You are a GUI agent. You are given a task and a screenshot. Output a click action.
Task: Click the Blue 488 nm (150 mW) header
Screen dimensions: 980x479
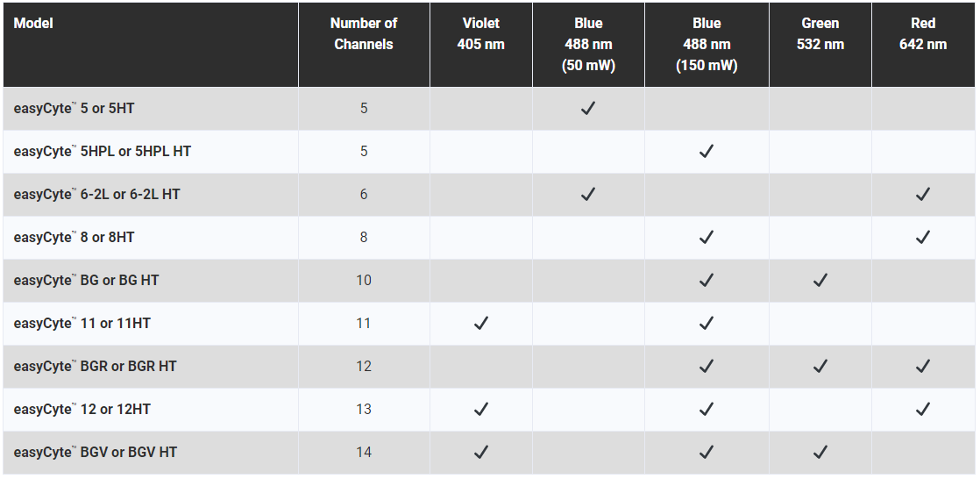[707, 45]
